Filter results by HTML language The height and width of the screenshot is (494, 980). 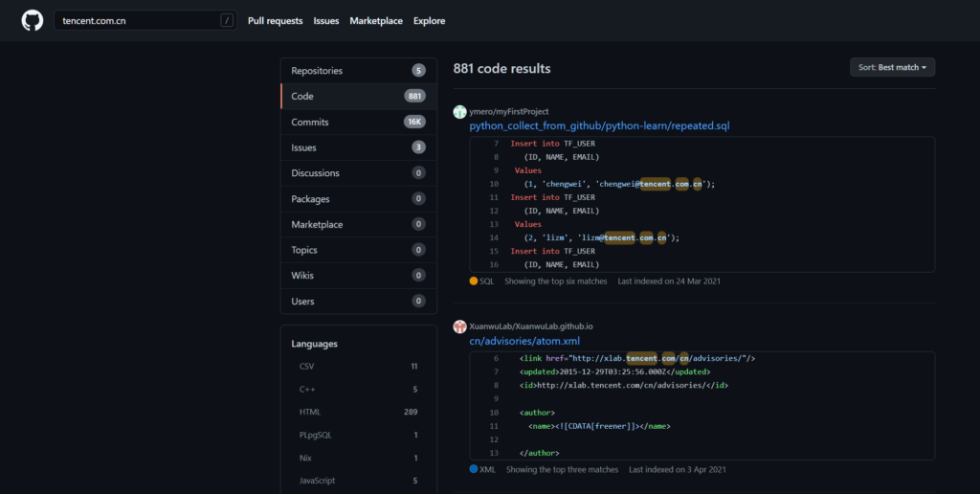(x=359, y=412)
